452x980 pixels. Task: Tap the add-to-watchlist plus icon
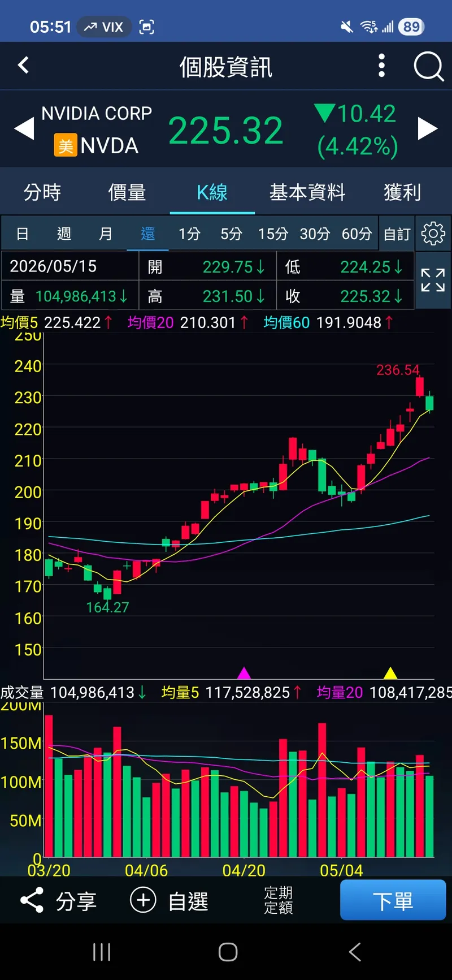tap(143, 900)
